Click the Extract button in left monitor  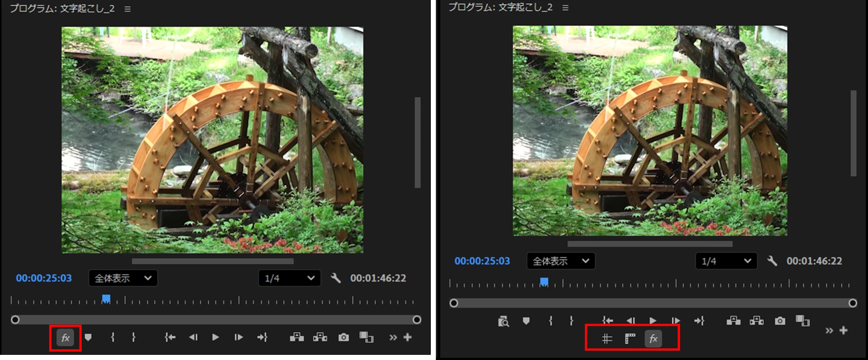(x=320, y=337)
